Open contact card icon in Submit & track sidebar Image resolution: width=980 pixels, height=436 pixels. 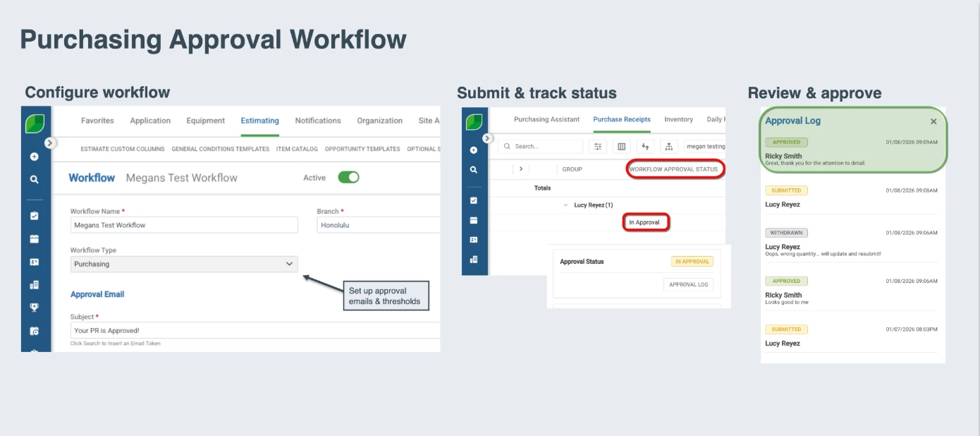coord(473,240)
